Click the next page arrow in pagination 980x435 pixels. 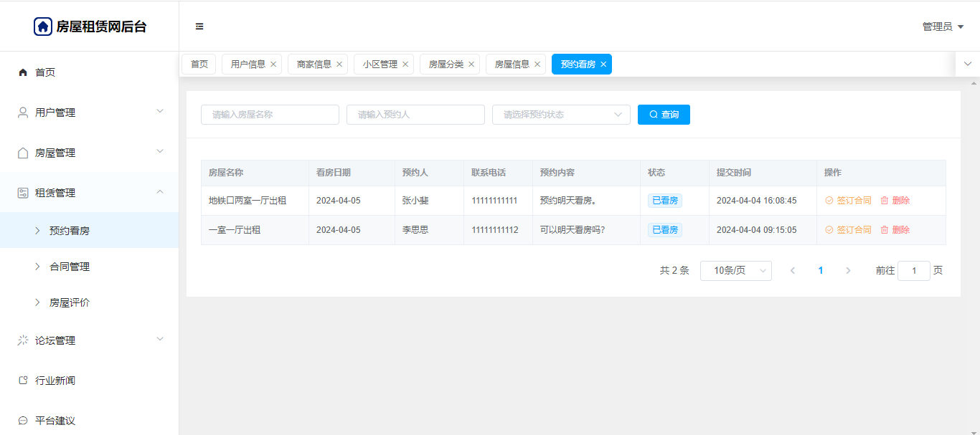coord(848,271)
